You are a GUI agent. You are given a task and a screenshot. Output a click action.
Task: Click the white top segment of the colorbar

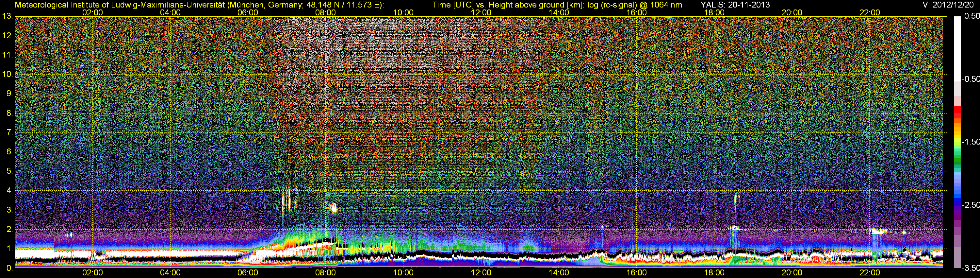957,49
